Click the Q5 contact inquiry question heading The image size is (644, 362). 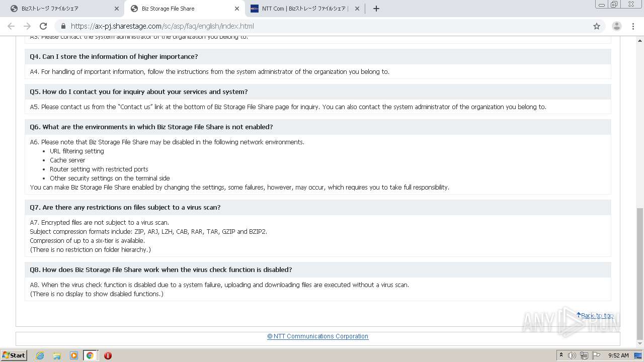pyautogui.click(x=138, y=92)
